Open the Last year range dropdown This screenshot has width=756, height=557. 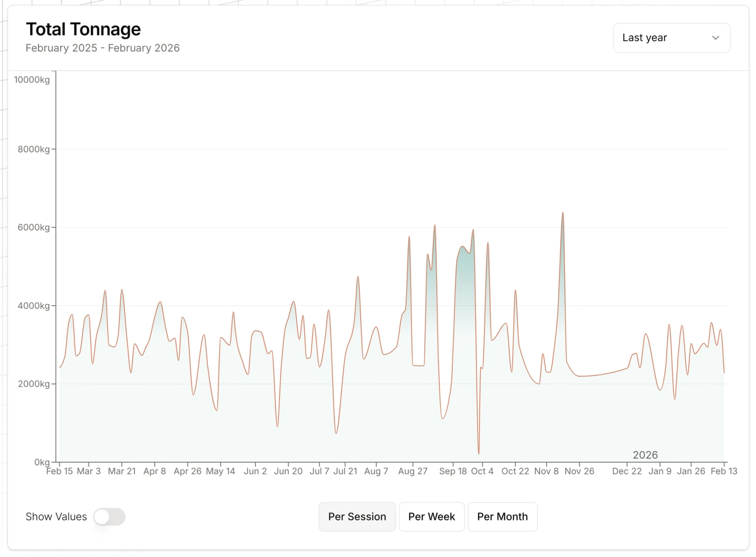pyautogui.click(x=671, y=38)
